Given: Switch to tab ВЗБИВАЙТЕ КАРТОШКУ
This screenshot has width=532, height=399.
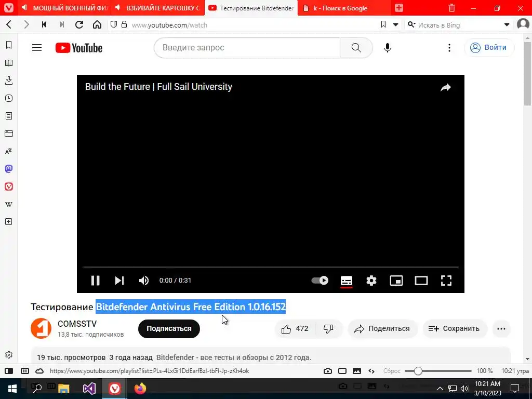Looking at the screenshot, I should (x=158, y=8).
